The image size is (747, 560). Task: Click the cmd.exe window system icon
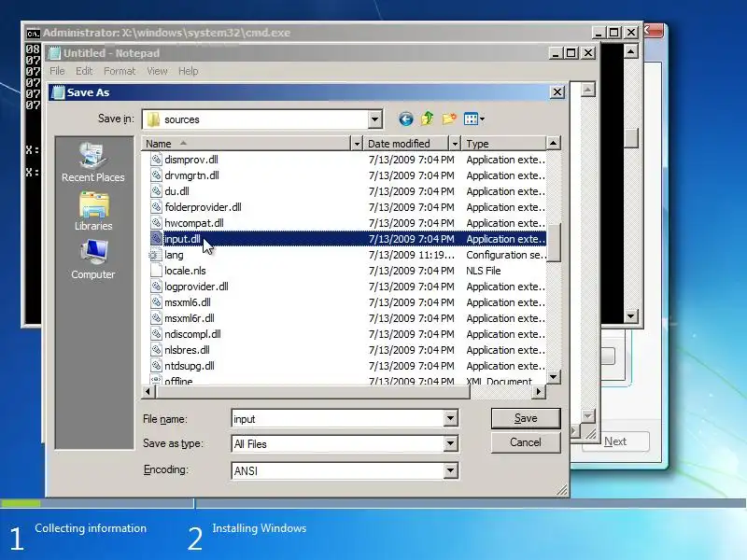coord(33,34)
